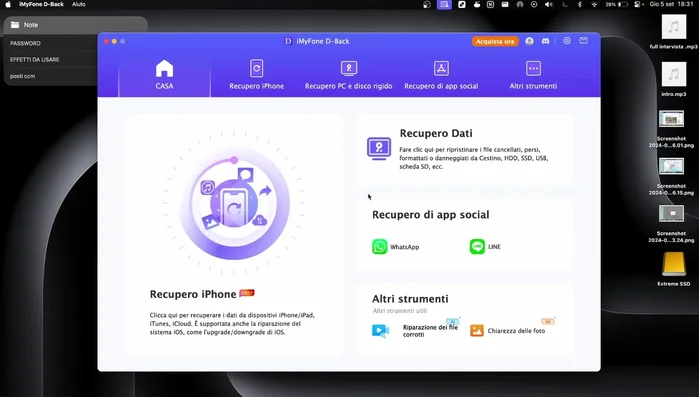Click the Notion icon in menu bar
The image size is (699, 397).
click(x=490, y=4)
